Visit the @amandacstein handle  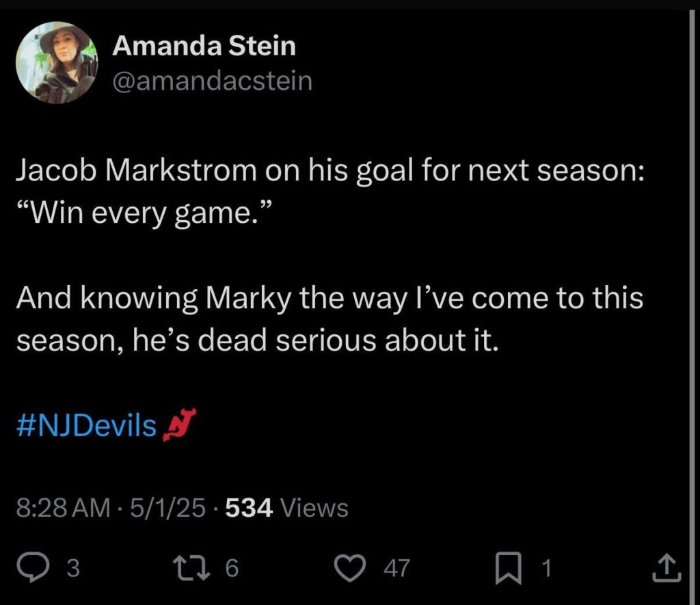point(212,81)
